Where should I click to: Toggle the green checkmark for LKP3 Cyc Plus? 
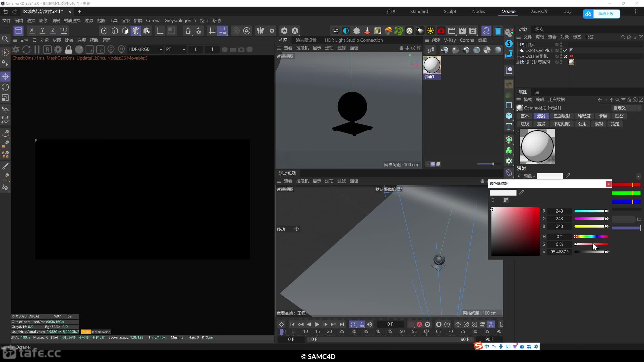click(565, 50)
